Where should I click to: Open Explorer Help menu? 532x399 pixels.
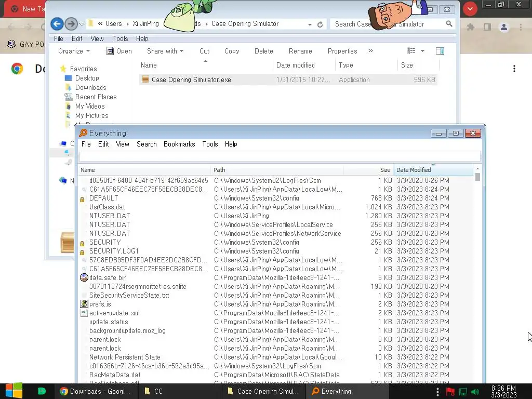click(142, 38)
